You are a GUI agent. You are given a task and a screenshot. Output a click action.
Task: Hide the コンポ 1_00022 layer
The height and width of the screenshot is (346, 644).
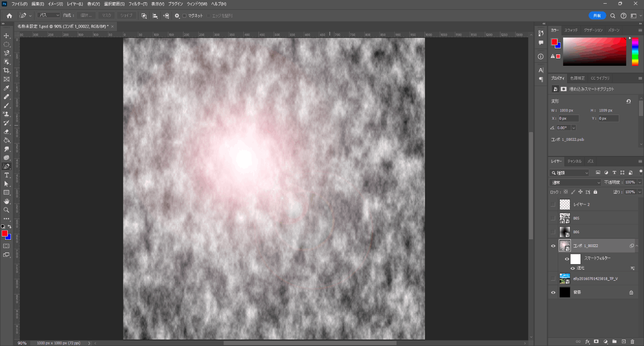(553, 246)
